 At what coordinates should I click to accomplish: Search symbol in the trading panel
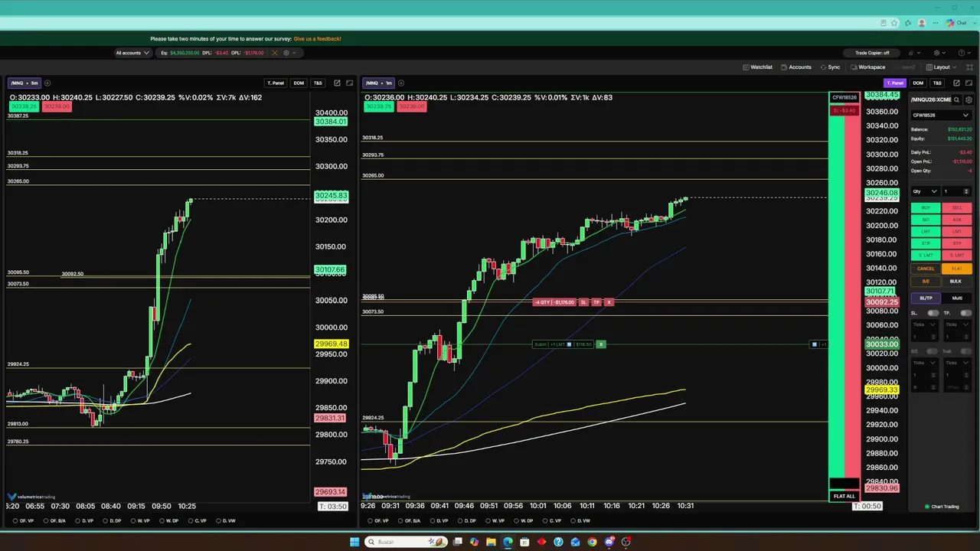[x=957, y=99]
